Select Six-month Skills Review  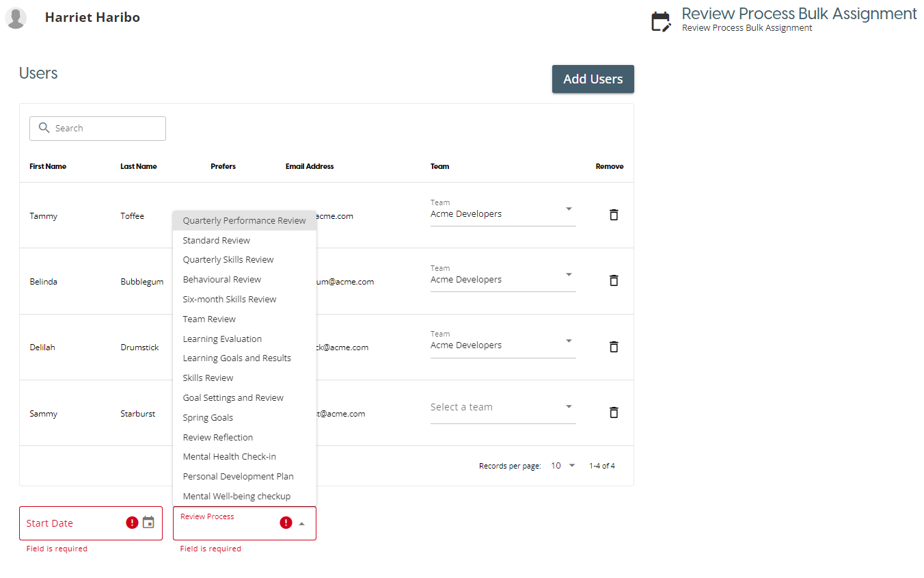(229, 299)
